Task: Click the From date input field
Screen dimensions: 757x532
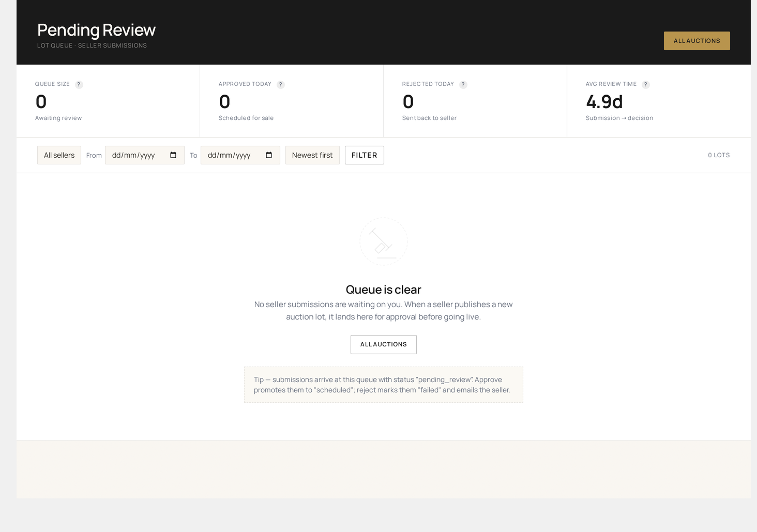Action: click(145, 155)
